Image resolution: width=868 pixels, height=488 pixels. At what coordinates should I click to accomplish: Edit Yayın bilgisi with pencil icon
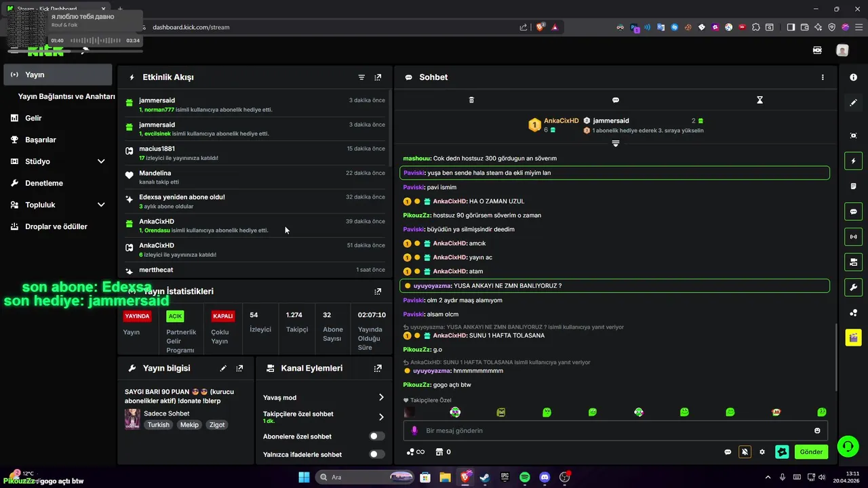223,368
